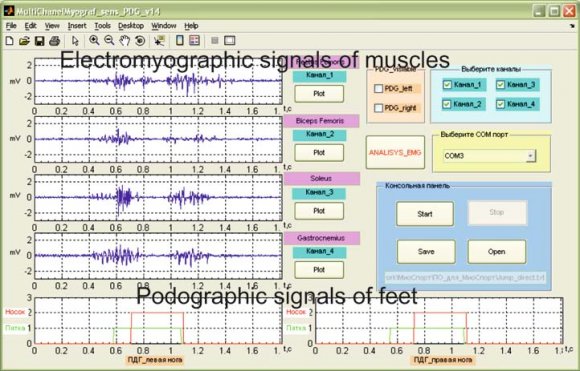Viewport: 580px width, 371px height.
Task: Click the Plot button under Канал_4
Action: [x=319, y=270]
